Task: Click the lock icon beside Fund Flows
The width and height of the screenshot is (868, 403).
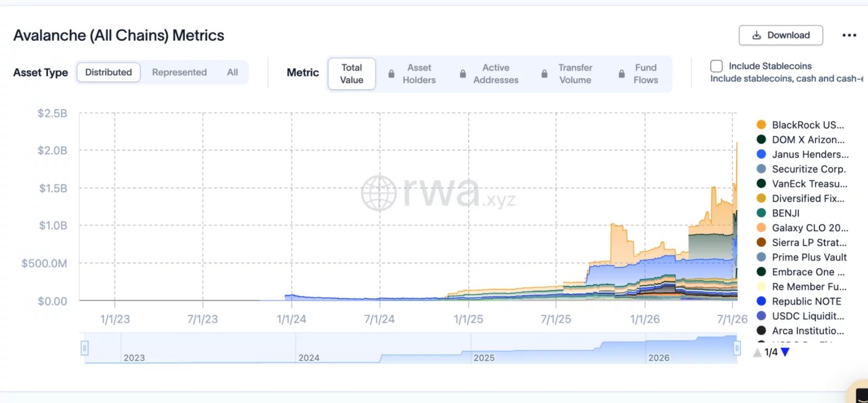Action: click(621, 74)
